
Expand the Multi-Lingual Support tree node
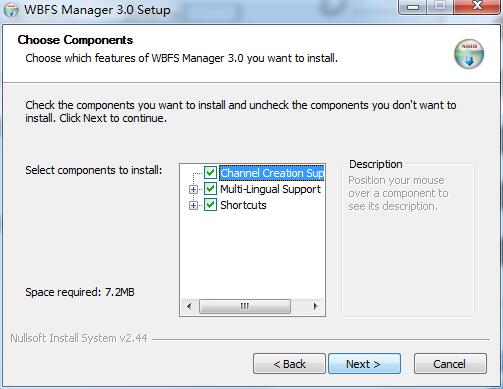[193, 189]
